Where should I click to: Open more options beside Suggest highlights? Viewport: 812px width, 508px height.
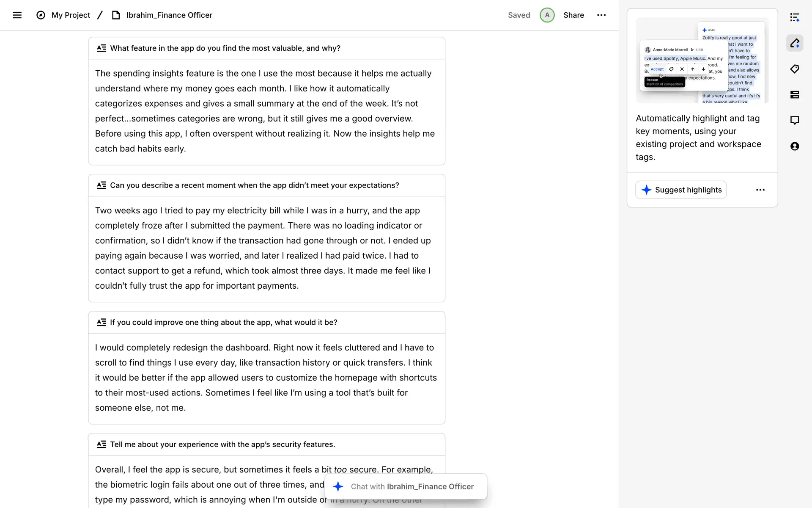pos(760,190)
